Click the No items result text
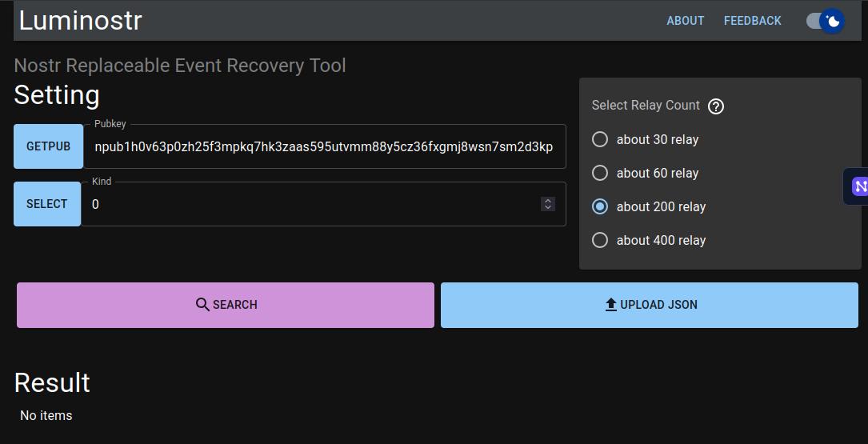Screen dimensions: 868x444 coord(46,415)
